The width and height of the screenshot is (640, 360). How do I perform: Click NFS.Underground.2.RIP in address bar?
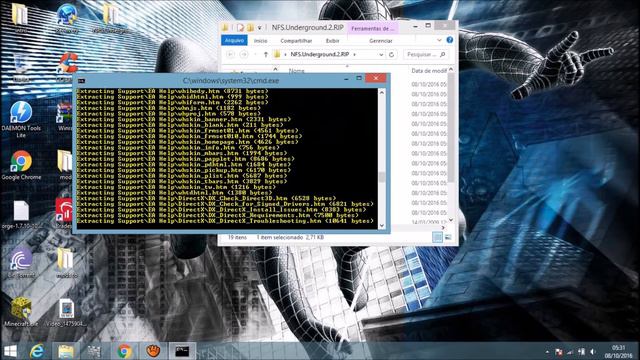pos(320,54)
